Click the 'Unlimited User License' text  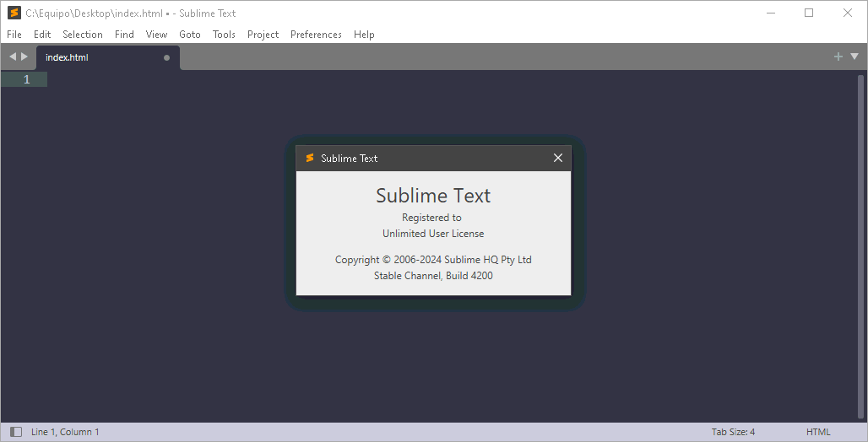(433, 234)
